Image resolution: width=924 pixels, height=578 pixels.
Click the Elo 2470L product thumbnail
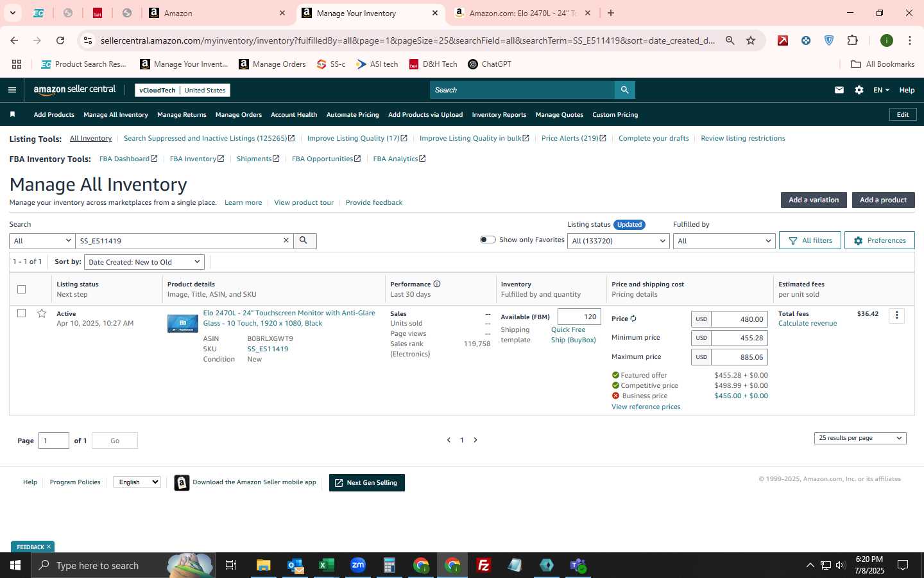pyautogui.click(x=183, y=323)
